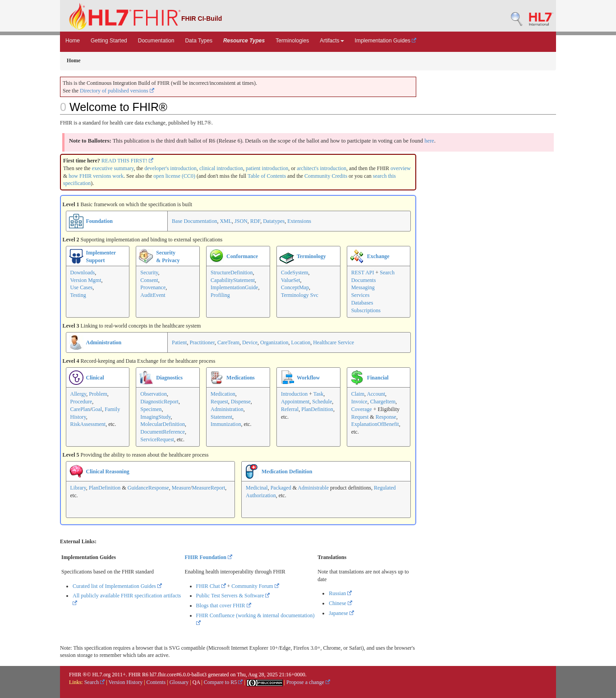Open the StructureDefinition link
The height and width of the screenshot is (698, 616).
[x=232, y=273]
